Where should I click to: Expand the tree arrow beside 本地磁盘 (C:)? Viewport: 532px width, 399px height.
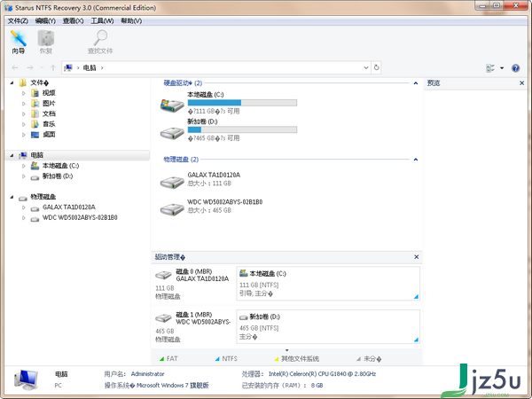tap(23, 166)
